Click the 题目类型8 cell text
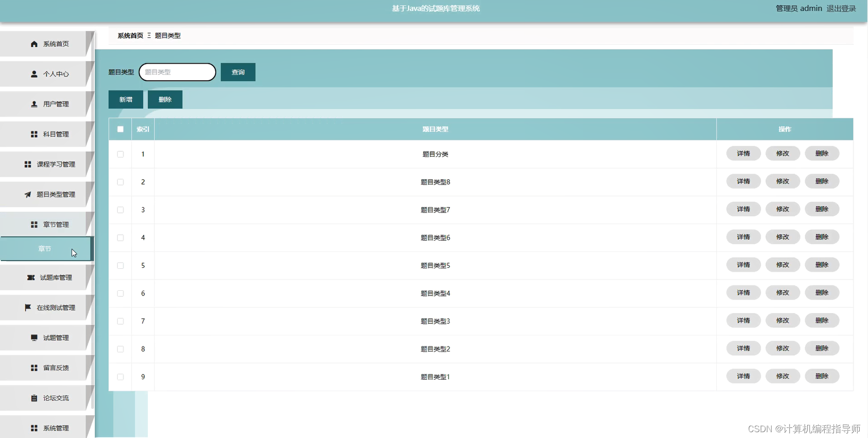868x438 pixels. pyautogui.click(x=435, y=182)
